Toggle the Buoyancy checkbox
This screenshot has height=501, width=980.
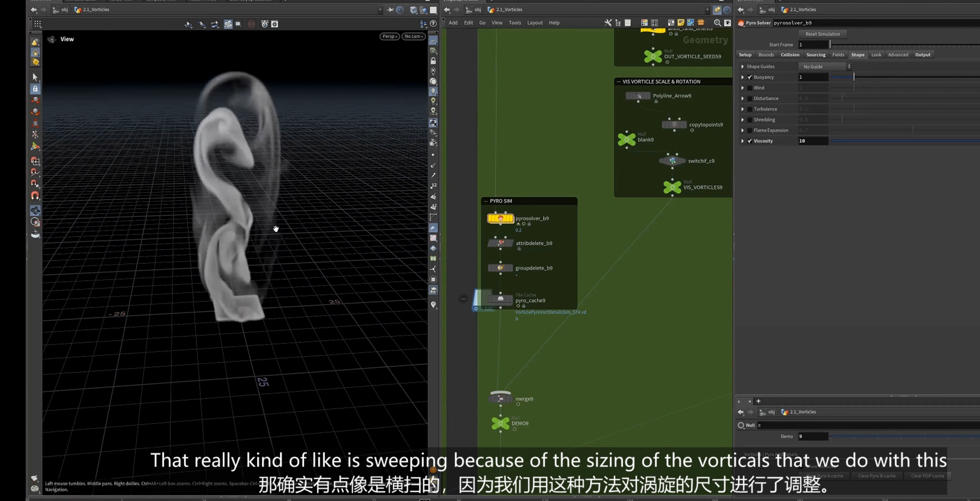click(x=750, y=77)
